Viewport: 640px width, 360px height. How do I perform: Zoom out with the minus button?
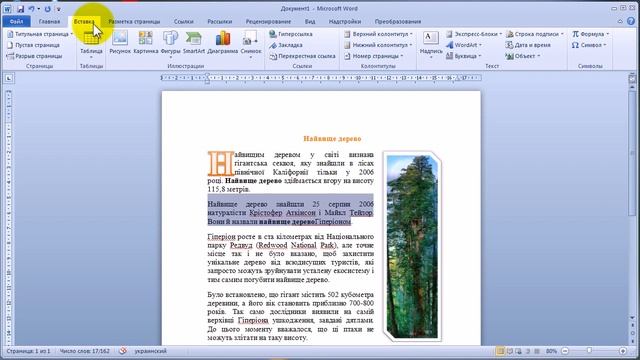(565, 351)
